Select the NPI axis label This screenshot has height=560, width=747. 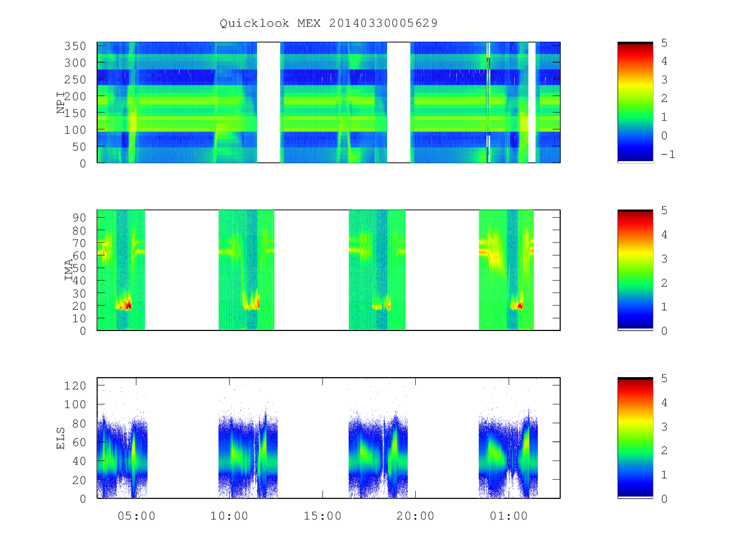[x=61, y=103]
